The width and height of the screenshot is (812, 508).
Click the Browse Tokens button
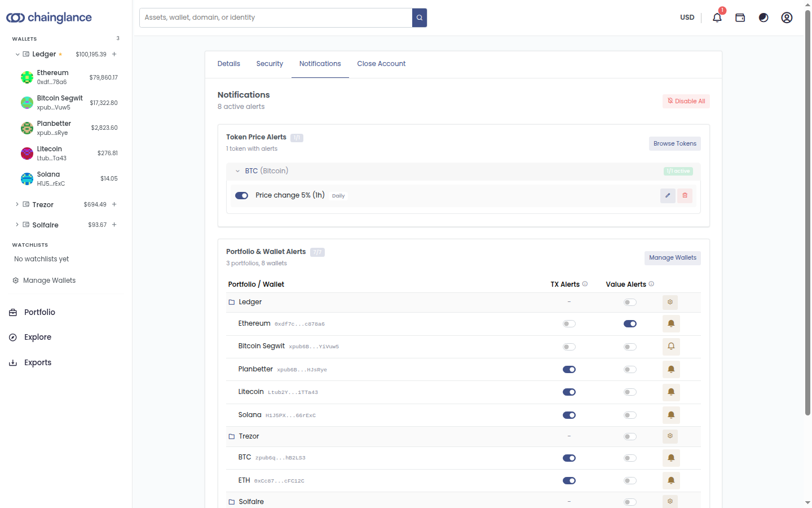[675, 143]
